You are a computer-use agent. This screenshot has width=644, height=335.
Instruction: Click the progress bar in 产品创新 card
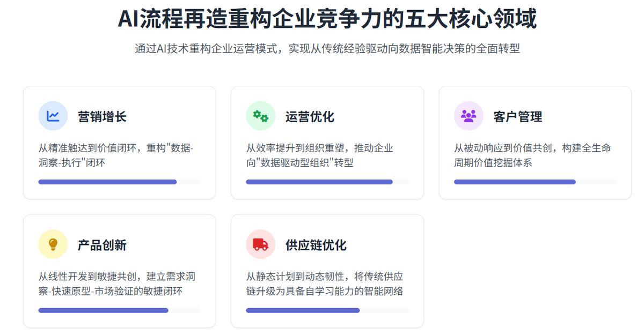(119, 310)
